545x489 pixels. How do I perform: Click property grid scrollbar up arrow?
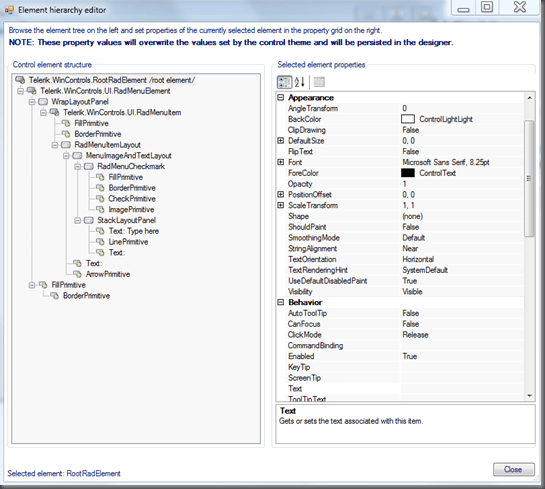coord(529,98)
